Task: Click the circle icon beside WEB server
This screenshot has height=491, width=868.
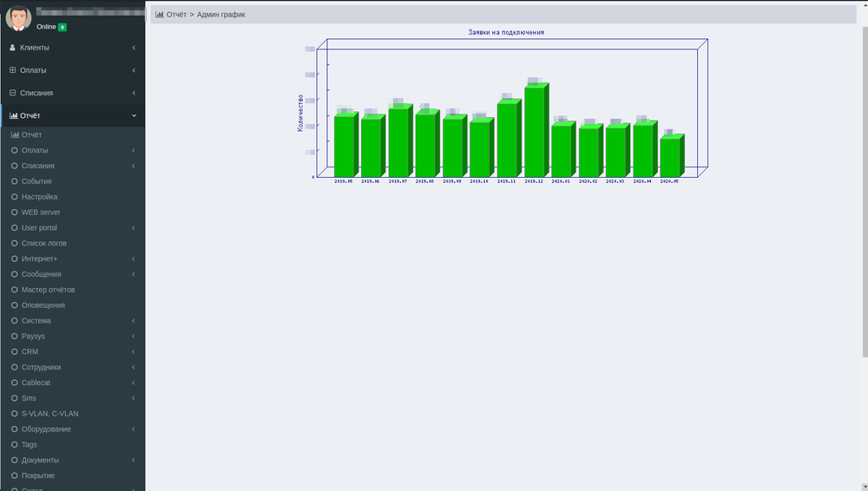Action: click(14, 213)
